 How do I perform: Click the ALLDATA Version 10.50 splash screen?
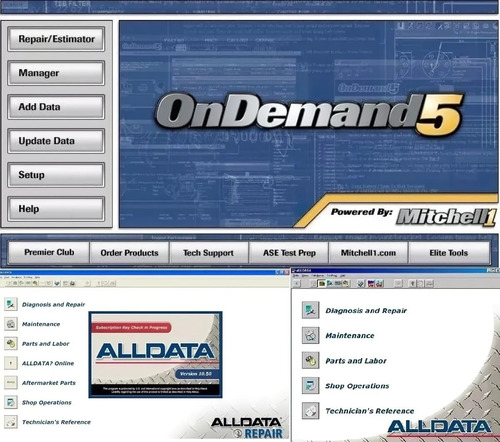point(155,355)
